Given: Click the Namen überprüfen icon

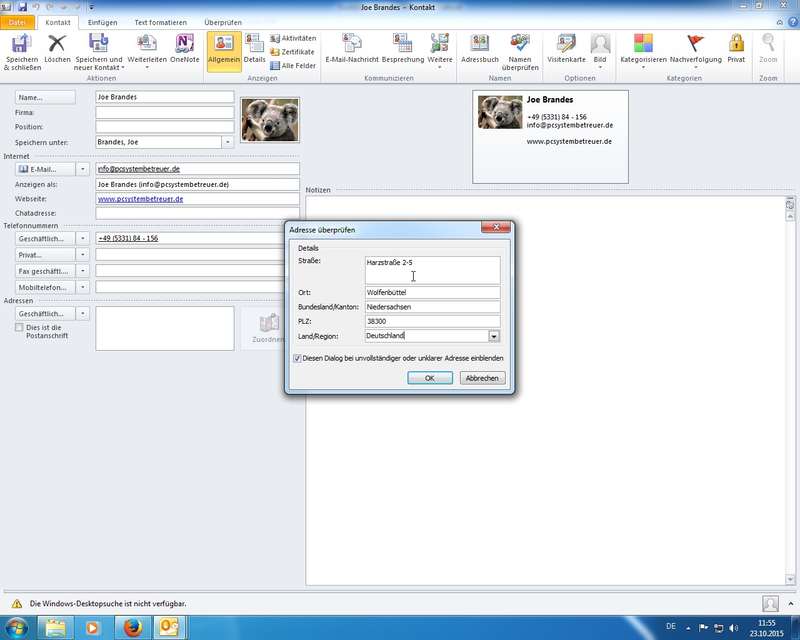Looking at the screenshot, I should tap(521, 44).
